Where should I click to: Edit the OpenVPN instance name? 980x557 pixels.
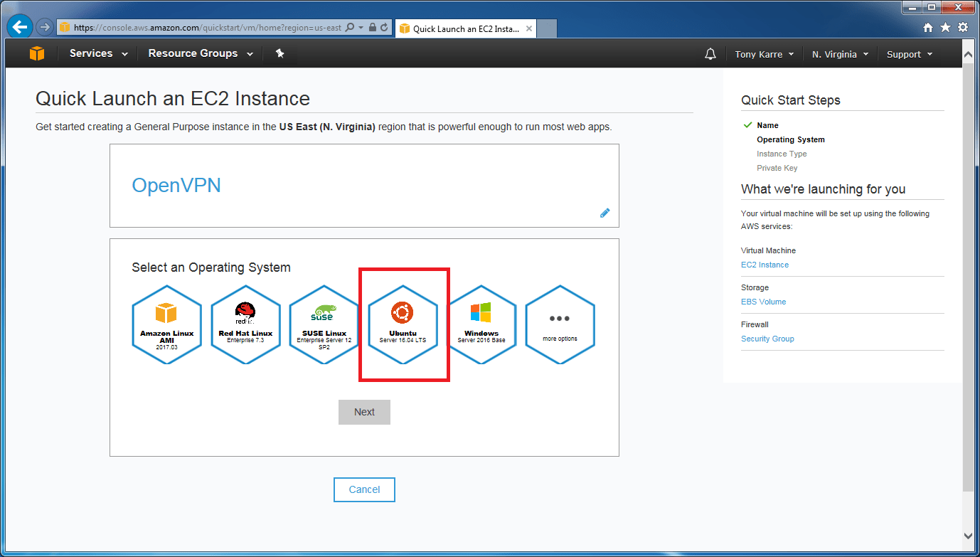(605, 212)
